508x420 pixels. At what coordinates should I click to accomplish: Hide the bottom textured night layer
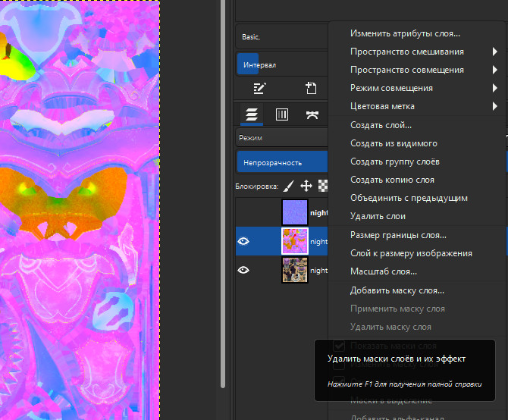click(x=243, y=270)
